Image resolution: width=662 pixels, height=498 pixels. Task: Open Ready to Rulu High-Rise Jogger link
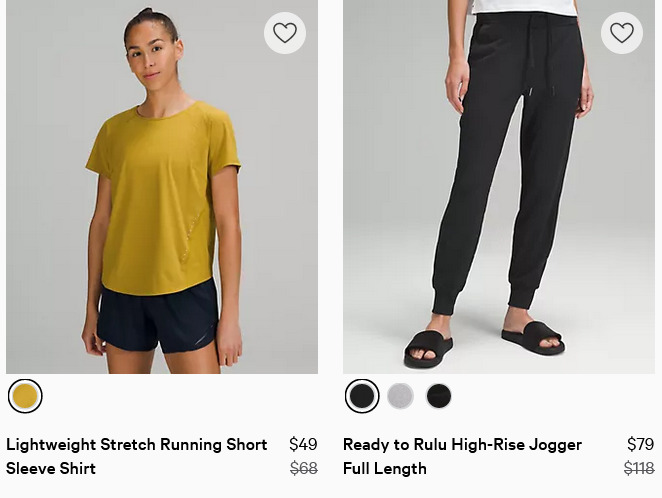462,456
